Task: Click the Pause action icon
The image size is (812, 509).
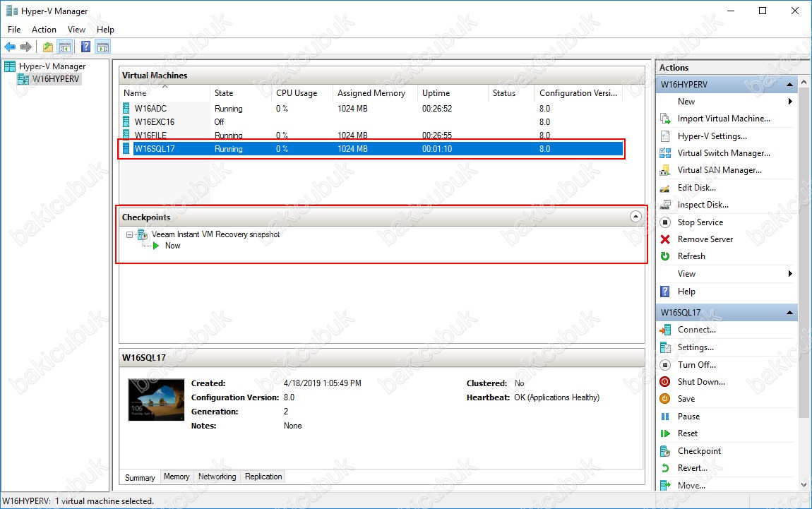Action: (664, 417)
